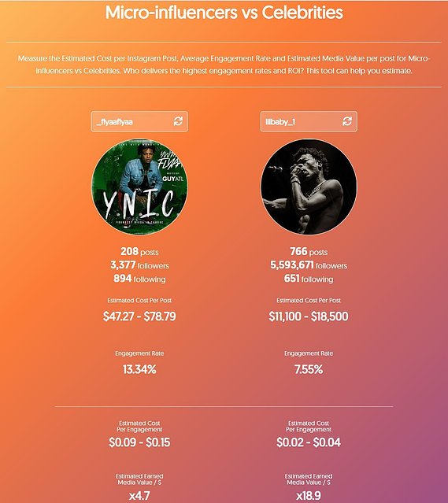Select the $47.27 - $78.79 cost estimate
Viewport: 448px width, 503px height.
pos(139,316)
